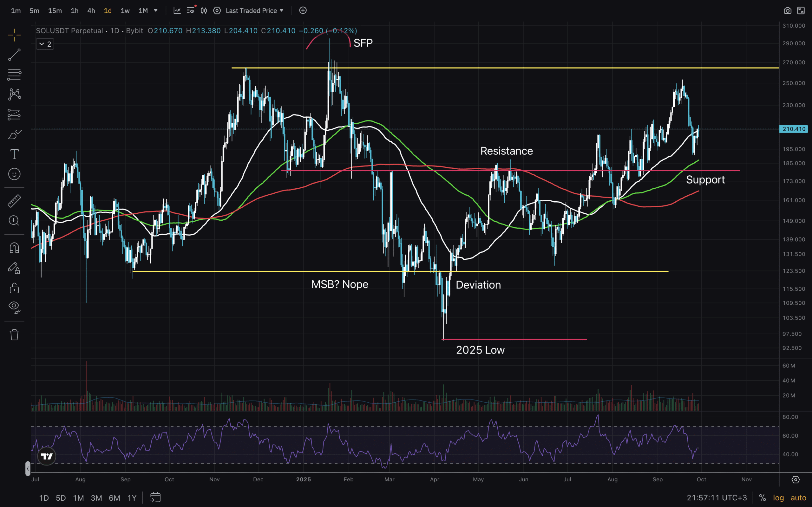812x507 pixels.
Task: Toggle log scale on the price axis
Action: [778, 497]
